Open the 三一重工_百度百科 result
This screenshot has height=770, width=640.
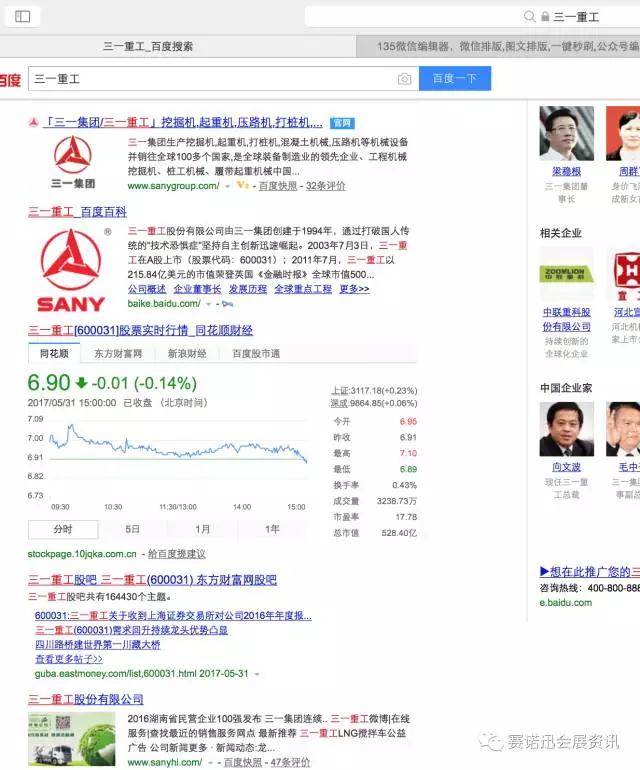tap(77, 212)
